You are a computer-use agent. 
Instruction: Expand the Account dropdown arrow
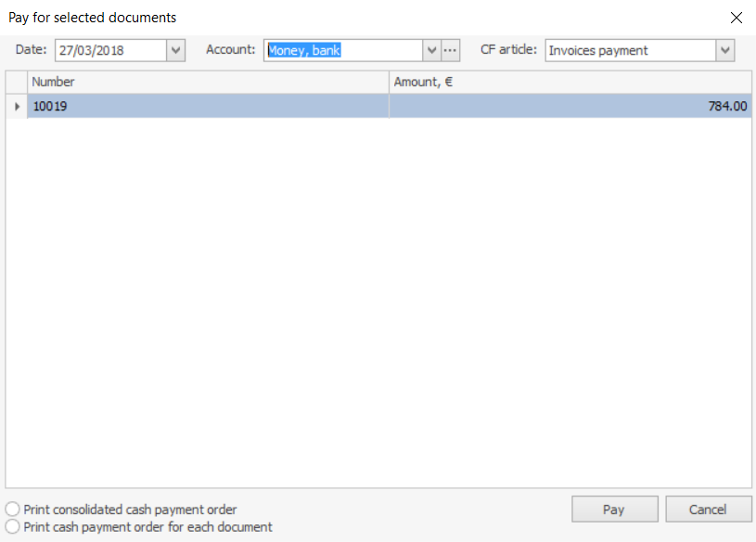coord(431,50)
